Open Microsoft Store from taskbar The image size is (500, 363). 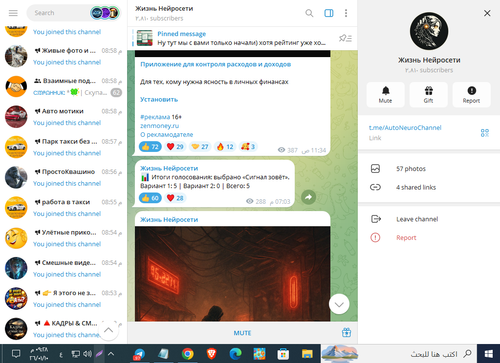coord(283,354)
